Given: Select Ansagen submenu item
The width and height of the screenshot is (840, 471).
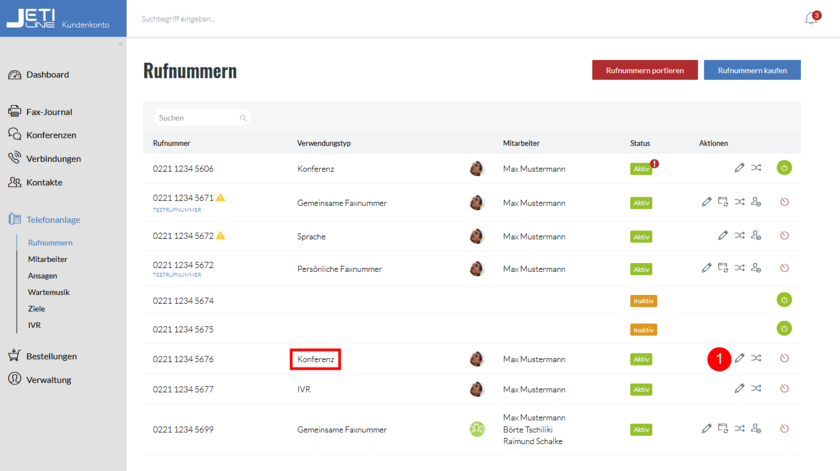Looking at the screenshot, I should tap(42, 276).
